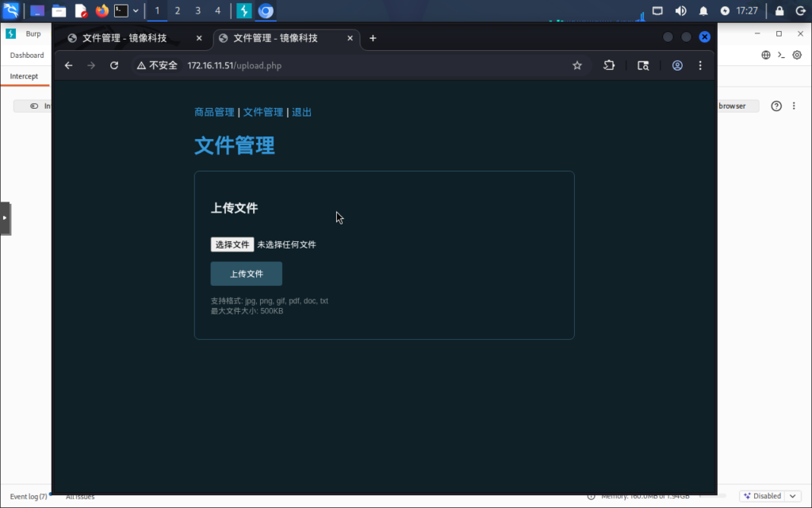Click the user profile icon in Chrome

point(677,66)
